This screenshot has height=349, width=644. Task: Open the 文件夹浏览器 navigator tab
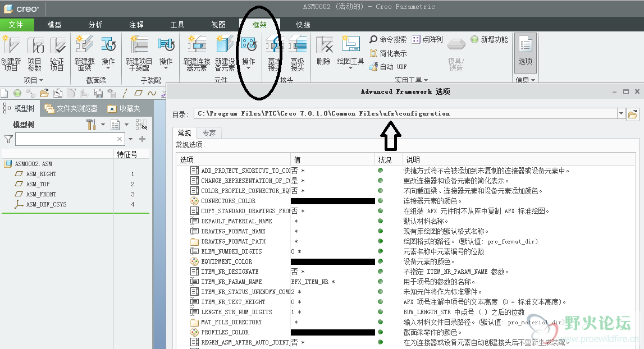tap(71, 108)
